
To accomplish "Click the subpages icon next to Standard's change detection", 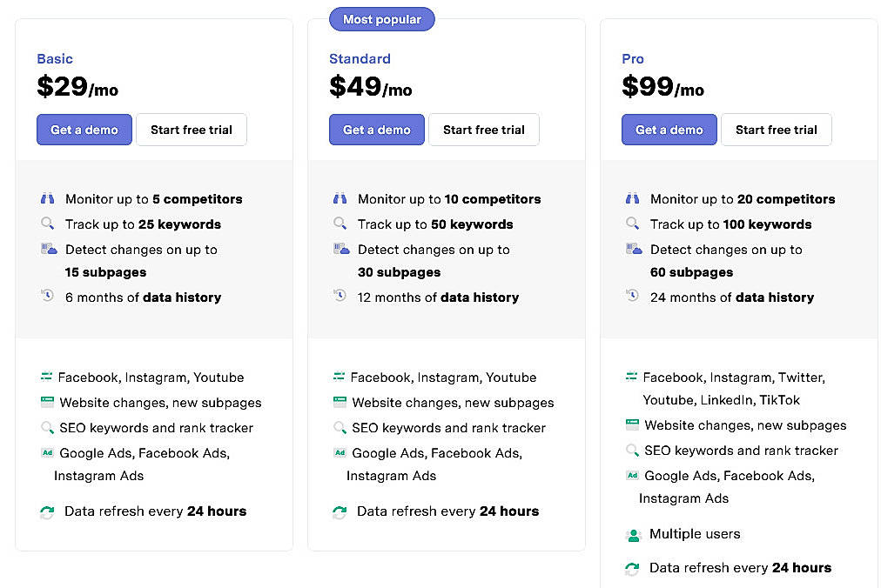I will point(340,250).
